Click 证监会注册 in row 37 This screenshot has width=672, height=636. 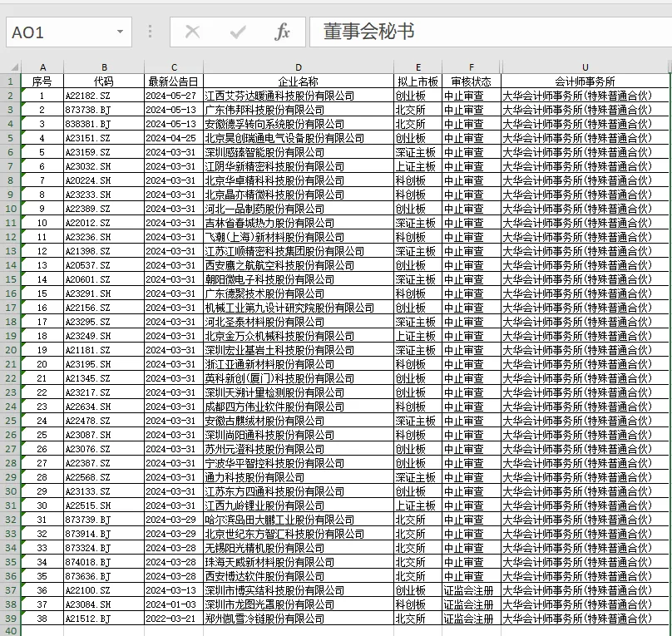click(472, 590)
